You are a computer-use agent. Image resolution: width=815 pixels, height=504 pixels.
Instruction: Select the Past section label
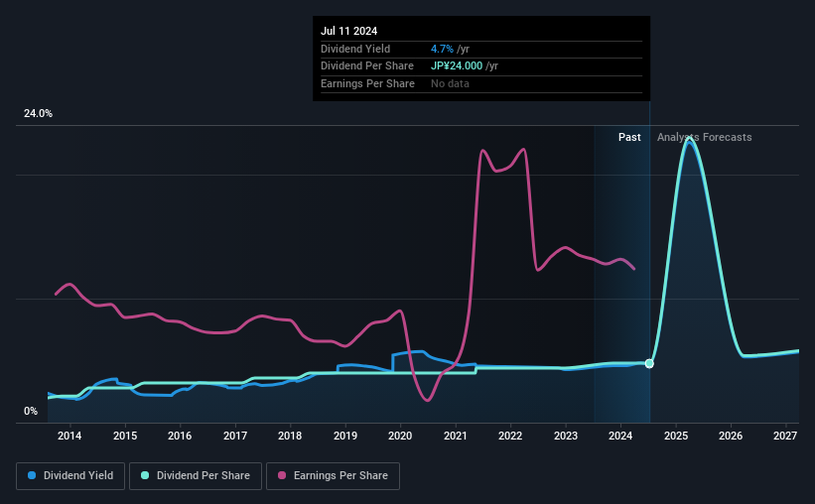tap(629, 138)
